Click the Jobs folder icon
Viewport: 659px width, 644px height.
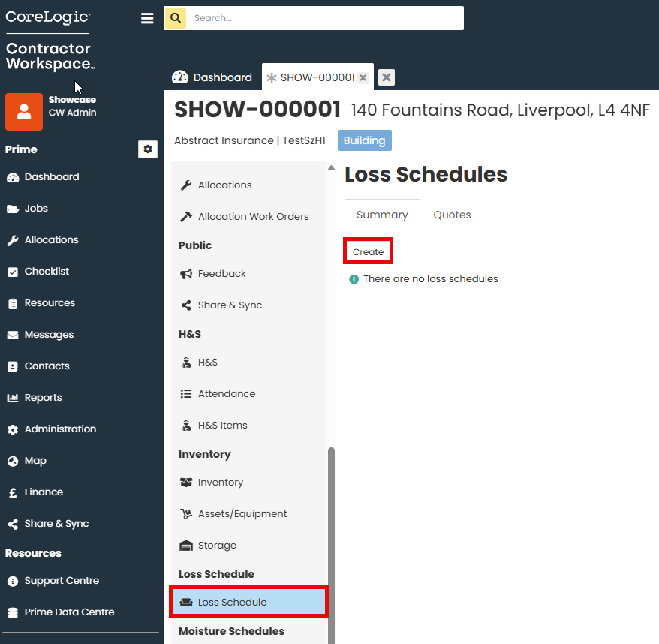[13, 209]
